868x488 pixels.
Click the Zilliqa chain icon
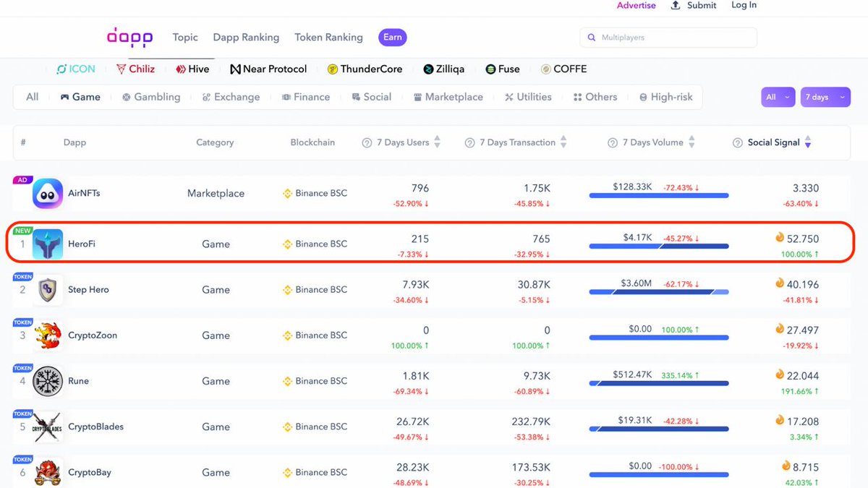click(429, 69)
